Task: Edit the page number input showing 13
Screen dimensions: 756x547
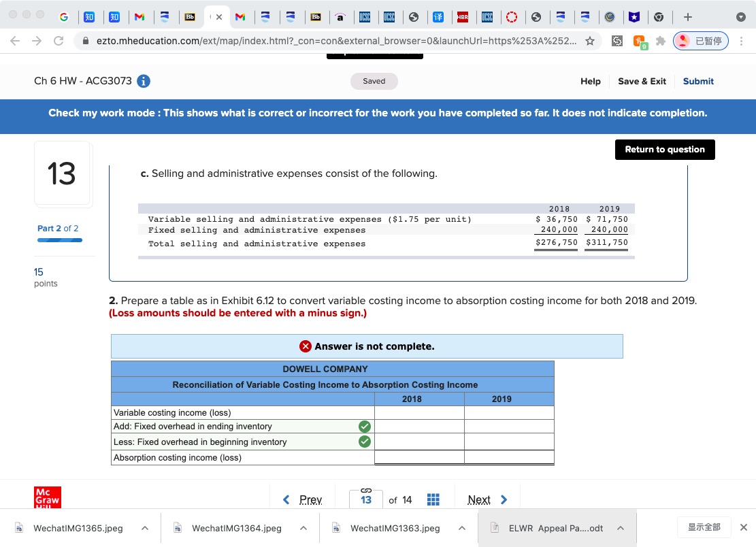Action: click(x=366, y=500)
